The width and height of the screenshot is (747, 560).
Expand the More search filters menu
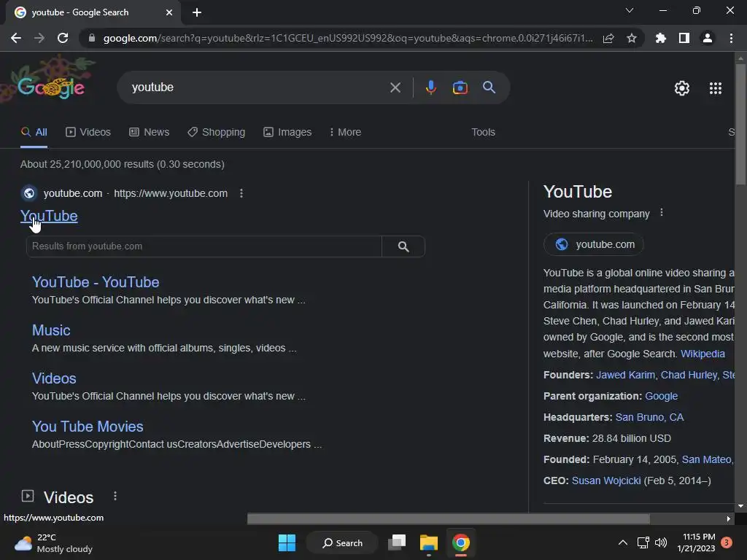coord(345,132)
